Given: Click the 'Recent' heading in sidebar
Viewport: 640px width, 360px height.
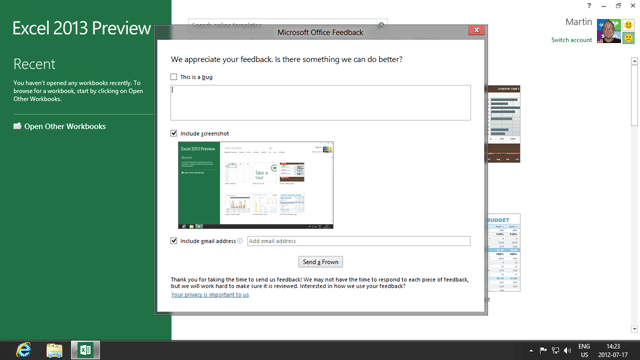Looking at the screenshot, I should (34, 64).
